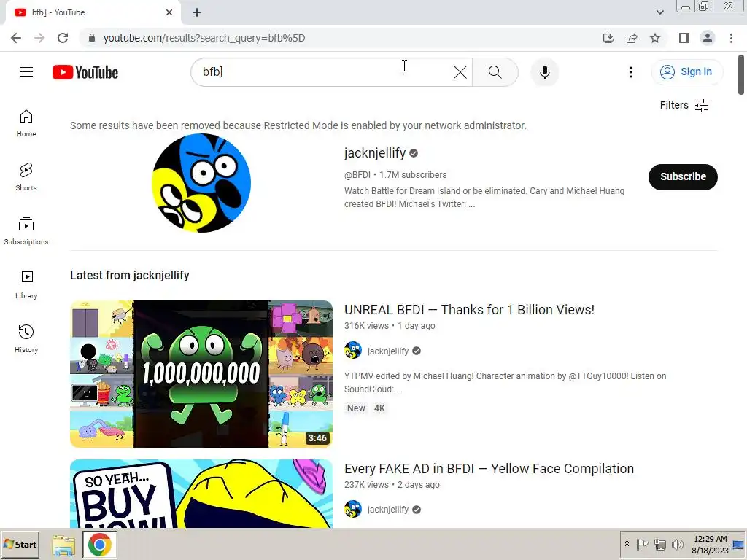
Task: Open the YouTube hamburger guide menu
Action: click(x=26, y=72)
